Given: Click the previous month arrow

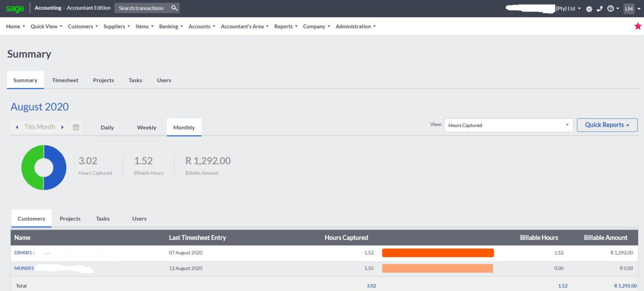Looking at the screenshot, I should pyautogui.click(x=17, y=127).
